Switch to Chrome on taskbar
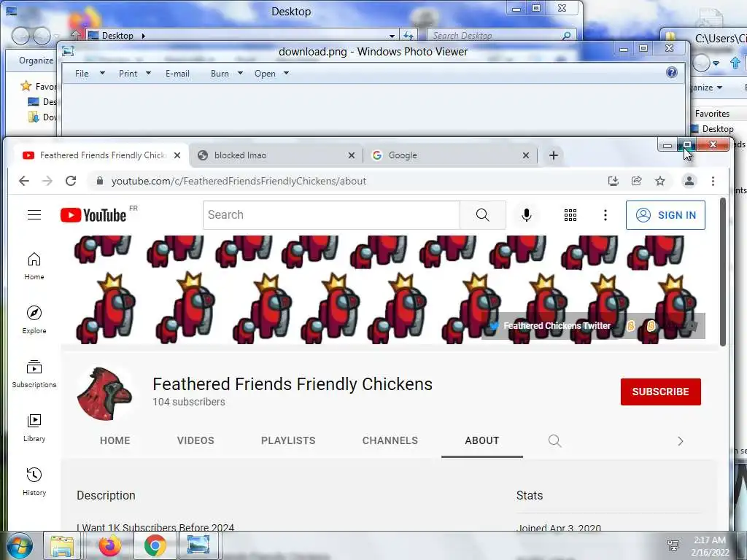 coord(155,545)
